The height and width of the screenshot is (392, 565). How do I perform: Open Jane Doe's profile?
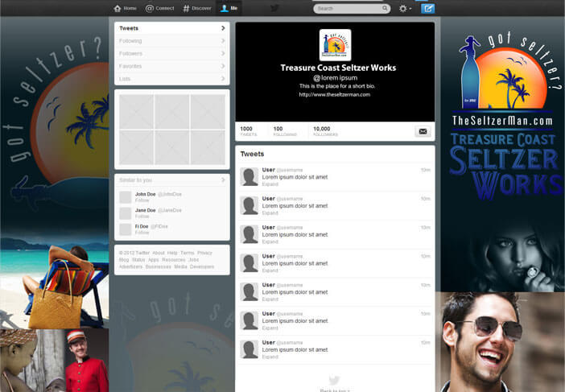point(145,210)
